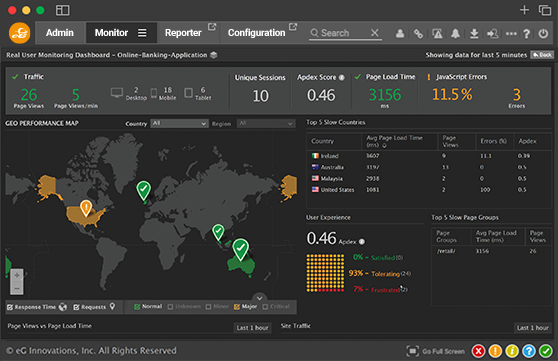Image resolution: width=558 pixels, height=361 pixels.
Task: Click the Ireland row in slow countries
Action: (x=429, y=156)
